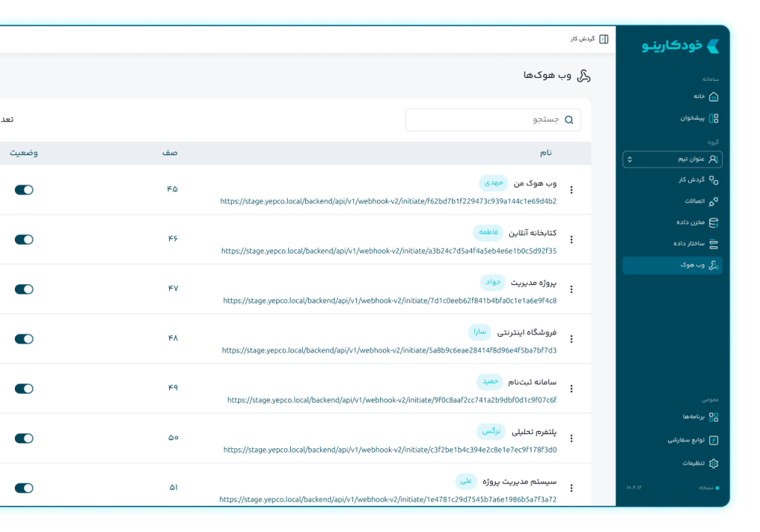The image size is (760, 532).
Task: Select the ساختار داده menu label
Action: click(x=689, y=243)
